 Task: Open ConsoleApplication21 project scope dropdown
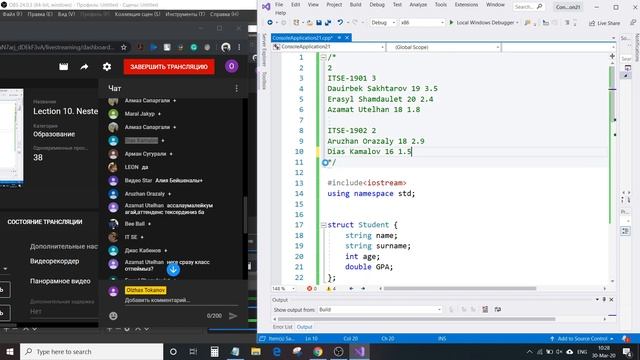[x=329, y=47]
